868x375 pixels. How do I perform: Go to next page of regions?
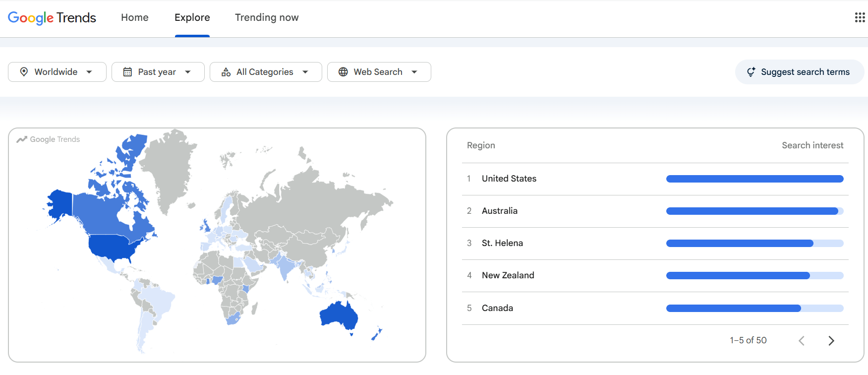[x=831, y=341]
